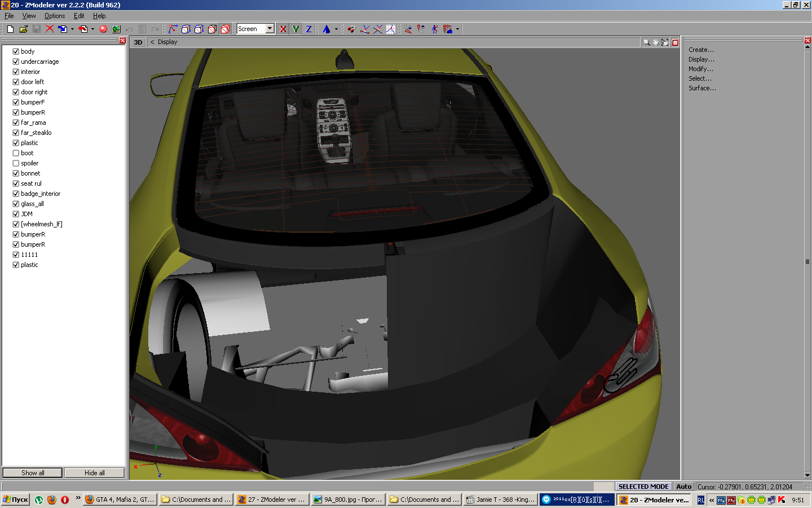Image resolution: width=812 pixels, height=508 pixels.
Task: Expand the Modify... commands group
Action: (700, 69)
